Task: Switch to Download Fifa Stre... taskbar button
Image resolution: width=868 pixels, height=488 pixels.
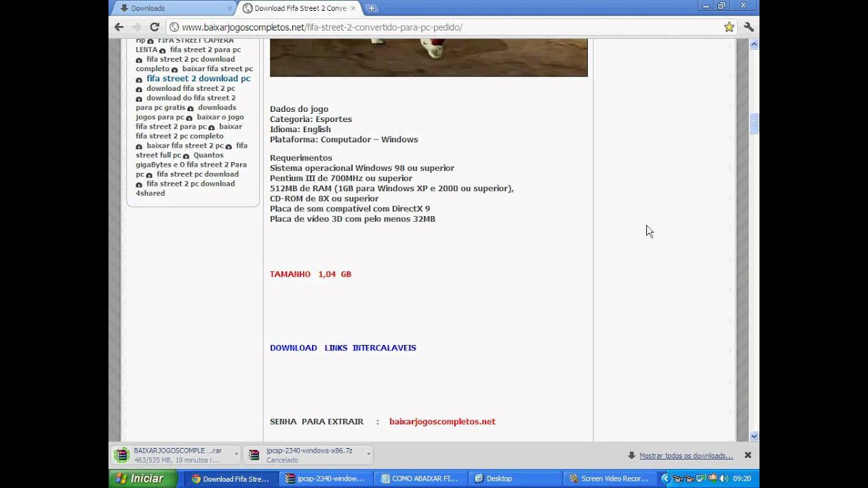Action: click(x=231, y=479)
